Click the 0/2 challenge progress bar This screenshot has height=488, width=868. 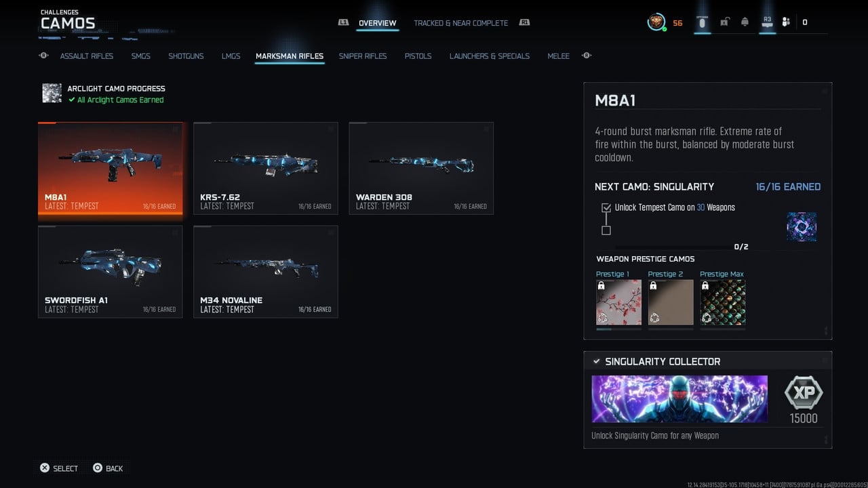[x=675, y=247]
